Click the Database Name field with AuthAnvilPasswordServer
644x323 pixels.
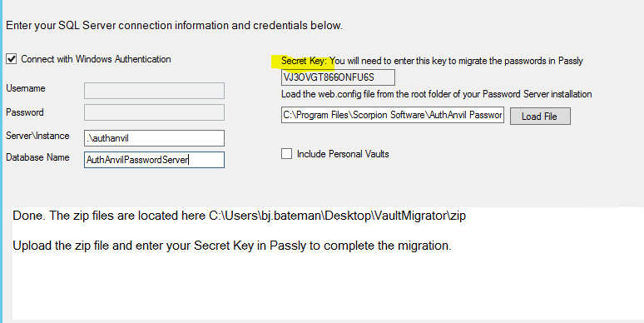tap(154, 160)
